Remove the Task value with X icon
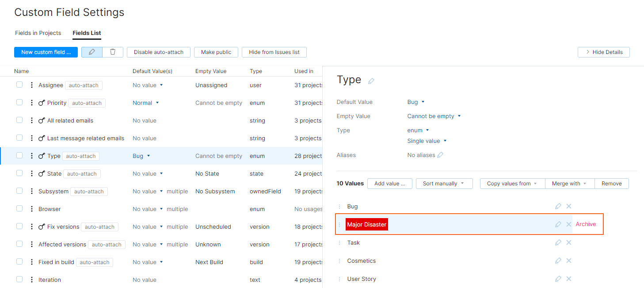Screen dimensions: 644x288 (569, 242)
